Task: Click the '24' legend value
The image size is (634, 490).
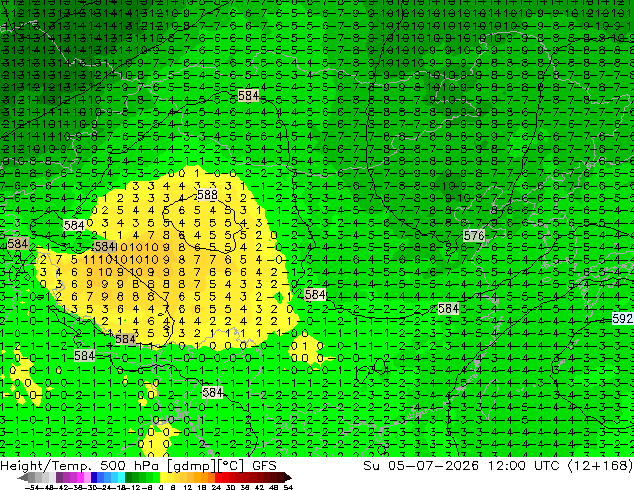Action: [x=216, y=487]
